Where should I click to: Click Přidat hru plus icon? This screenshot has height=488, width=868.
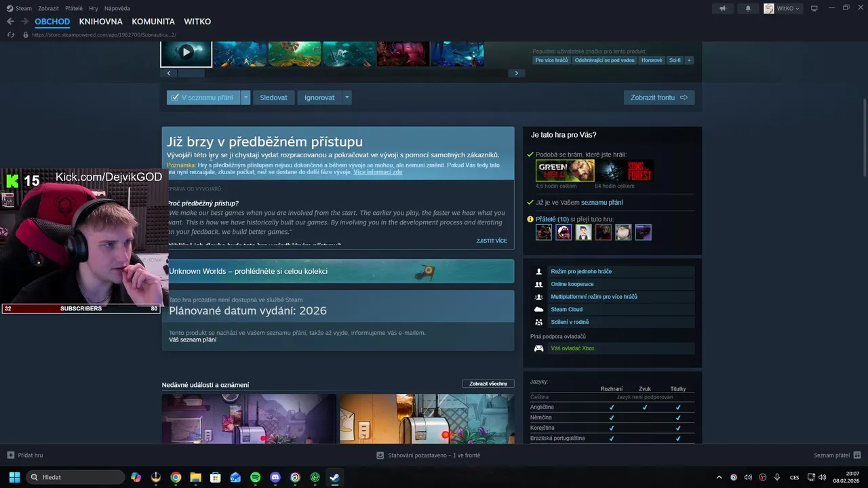coord(10,455)
